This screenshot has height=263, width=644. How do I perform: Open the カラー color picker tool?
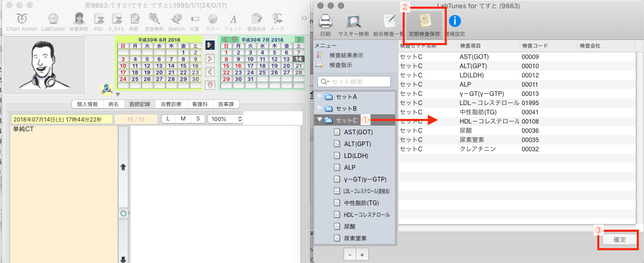pos(212,19)
